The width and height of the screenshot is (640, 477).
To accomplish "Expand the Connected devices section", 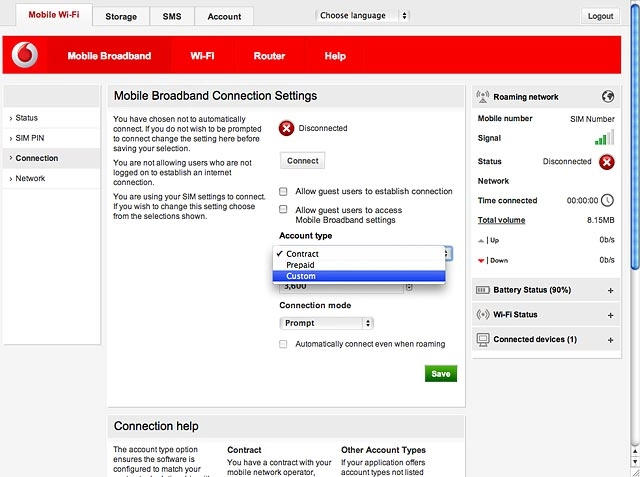I will (x=611, y=340).
